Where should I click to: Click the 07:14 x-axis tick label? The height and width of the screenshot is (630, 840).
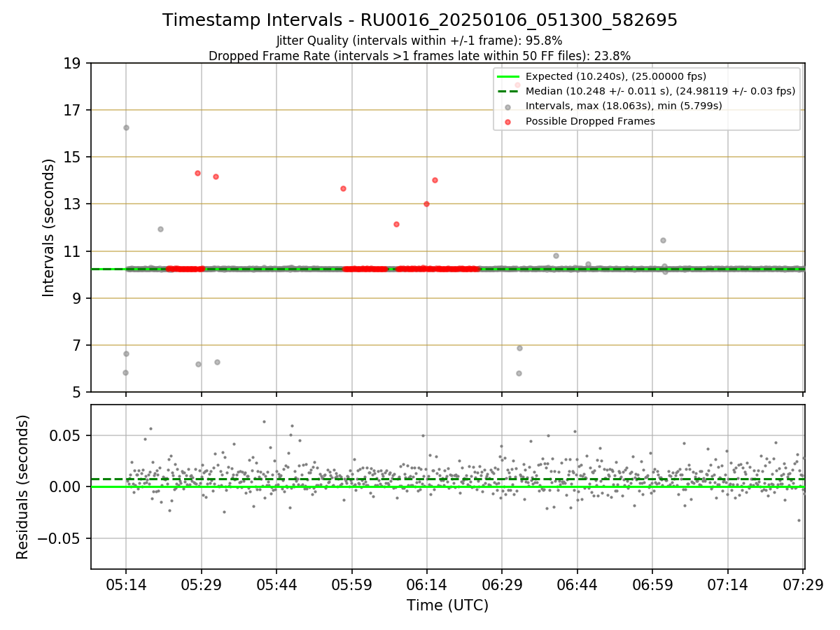pyautogui.click(x=728, y=584)
